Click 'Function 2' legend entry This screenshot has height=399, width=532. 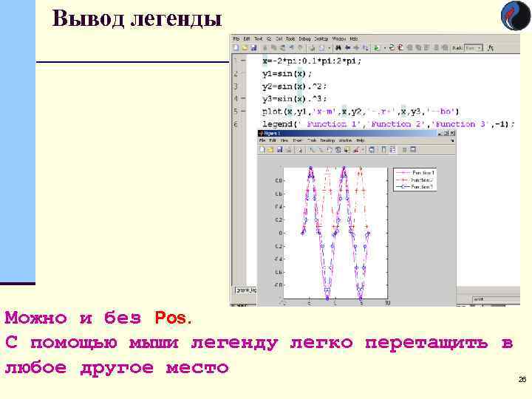[422, 180]
